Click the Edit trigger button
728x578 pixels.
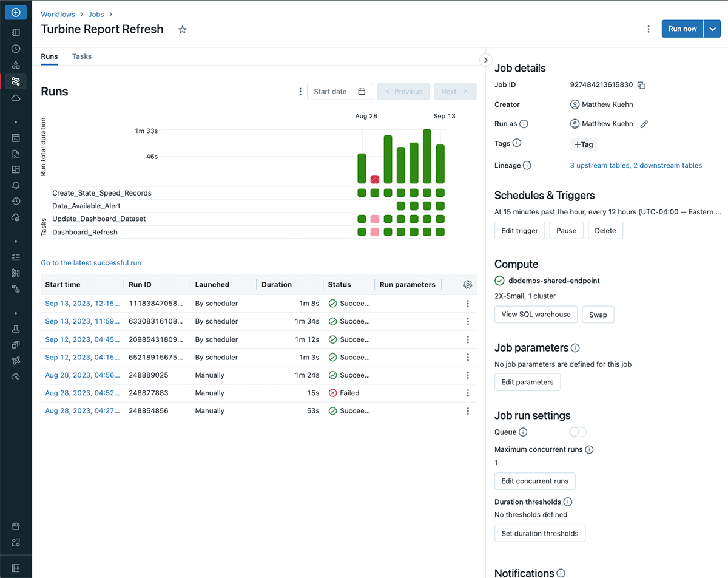520,231
